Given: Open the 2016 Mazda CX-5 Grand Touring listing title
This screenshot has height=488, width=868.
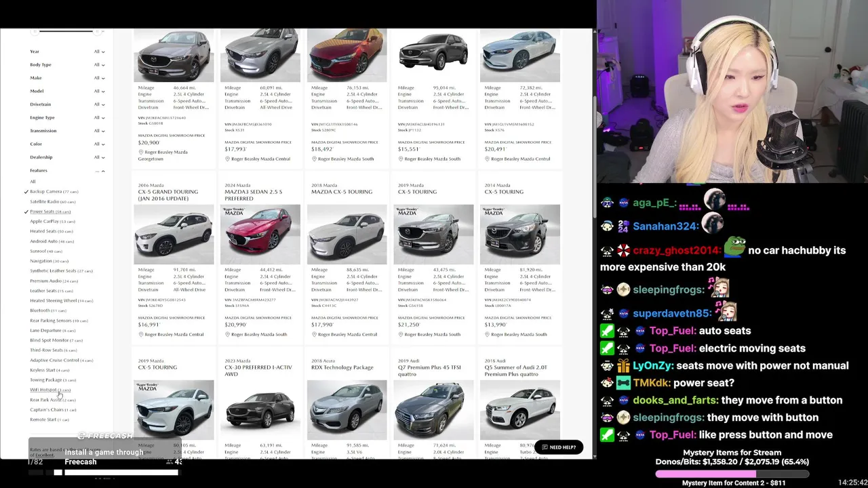Looking at the screenshot, I should click(168, 195).
